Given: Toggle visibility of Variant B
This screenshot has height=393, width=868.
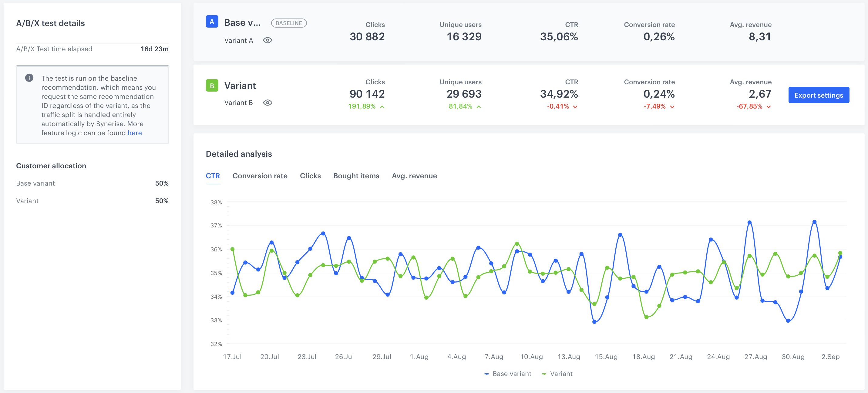Looking at the screenshot, I should (267, 102).
